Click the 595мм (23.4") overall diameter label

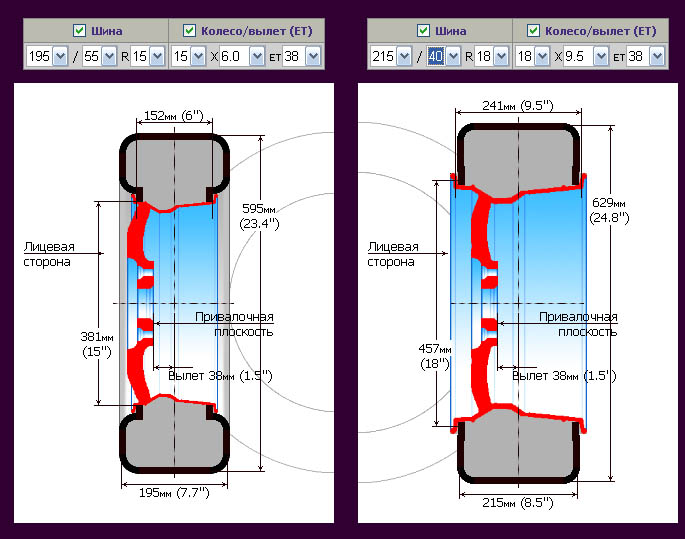[257, 217]
